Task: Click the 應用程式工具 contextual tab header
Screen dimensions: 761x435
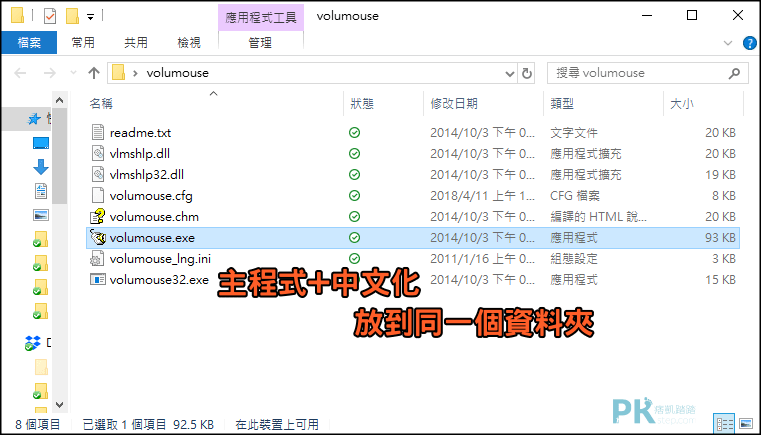Action: point(261,17)
